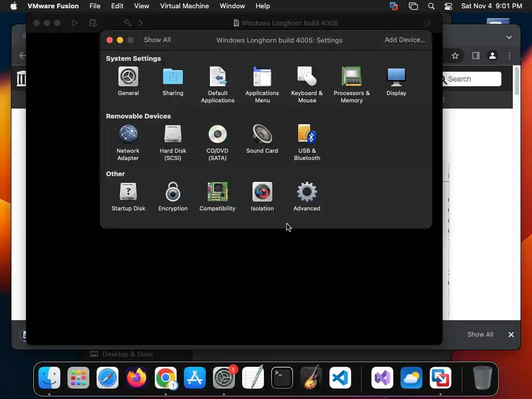Open the File menu
Image resolution: width=532 pixels, height=399 pixels.
pyautogui.click(x=95, y=6)
